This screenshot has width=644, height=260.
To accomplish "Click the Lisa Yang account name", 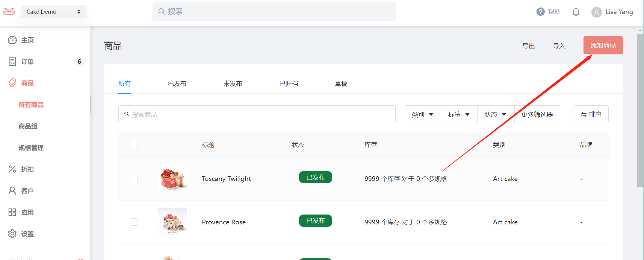I will 619,12.
